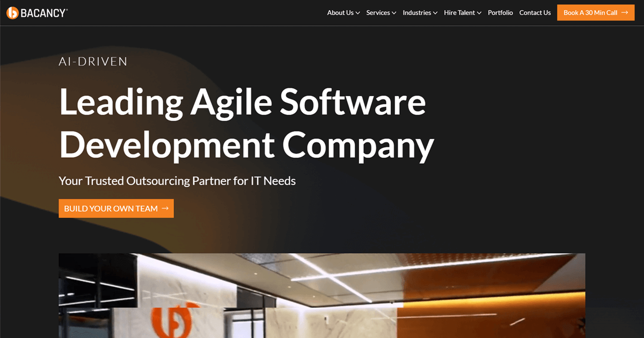Click the orange Bacancy logo icon
The height and width of the screenshot is (338, 644).
click(12, 13)
